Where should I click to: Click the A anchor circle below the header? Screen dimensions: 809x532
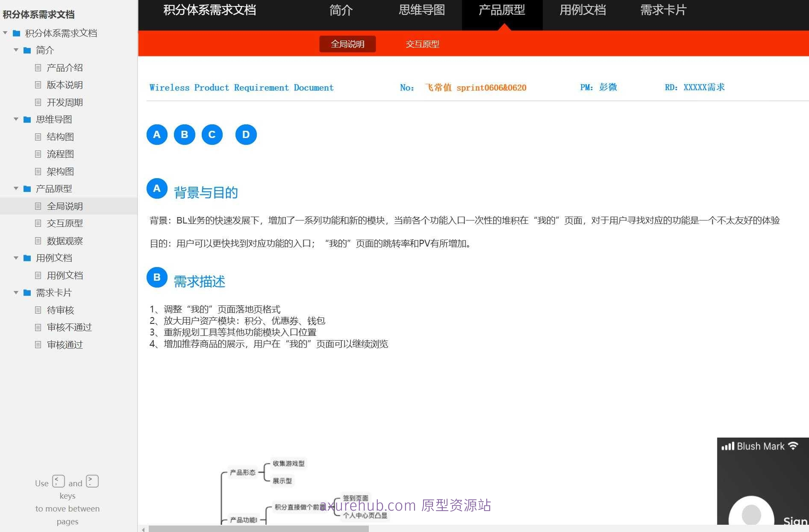coord(157,134)
